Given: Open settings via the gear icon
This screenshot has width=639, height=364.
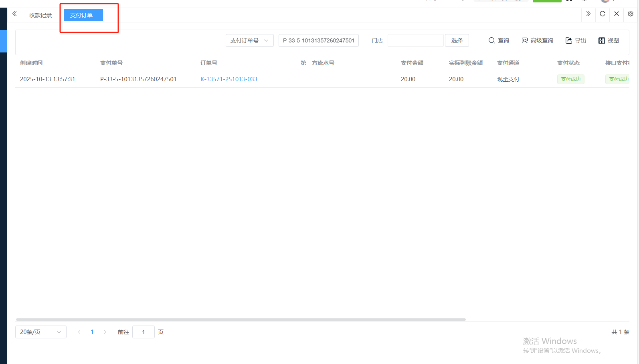Looking at the screenshot, I should point(630,14).
